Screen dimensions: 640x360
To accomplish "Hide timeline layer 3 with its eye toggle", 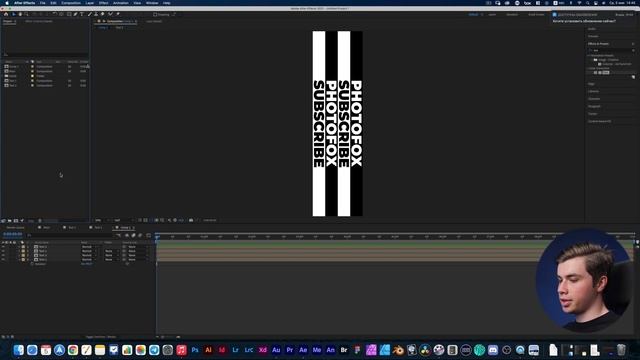I will click(3, 255).
